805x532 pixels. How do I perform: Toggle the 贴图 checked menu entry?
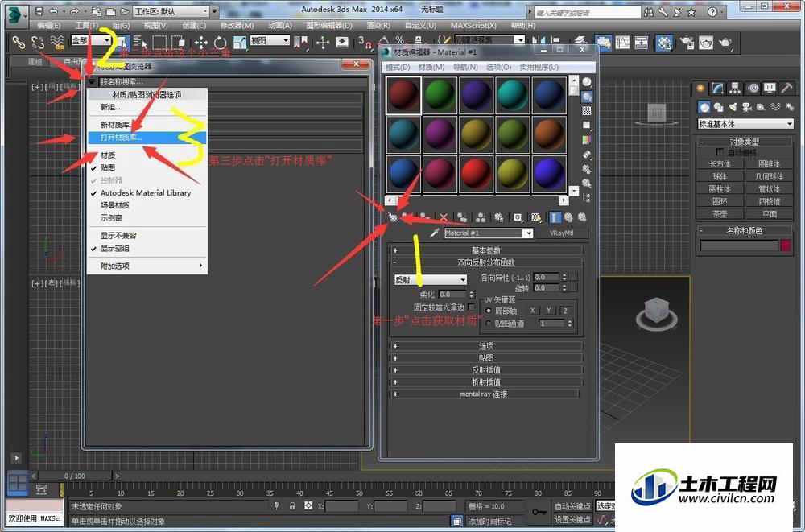(x=147, y=167)
